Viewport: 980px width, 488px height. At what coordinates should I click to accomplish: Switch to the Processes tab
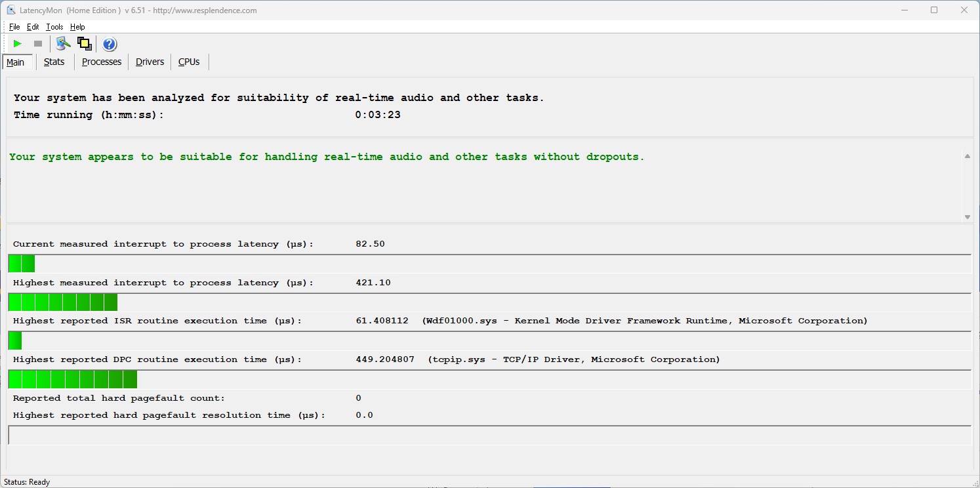[x=102, y=62]
